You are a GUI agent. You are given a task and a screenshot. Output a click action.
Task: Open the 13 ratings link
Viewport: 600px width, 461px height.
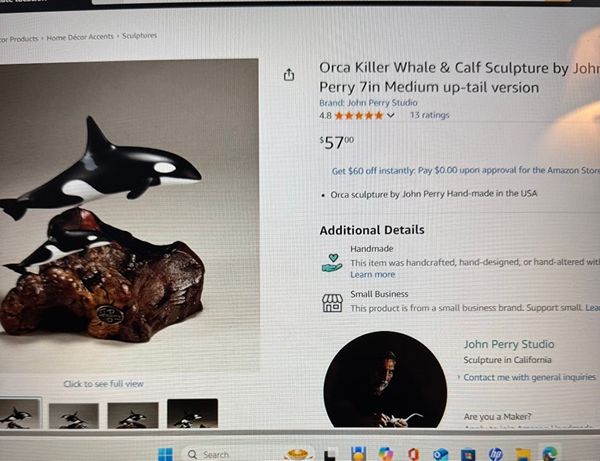429,115
